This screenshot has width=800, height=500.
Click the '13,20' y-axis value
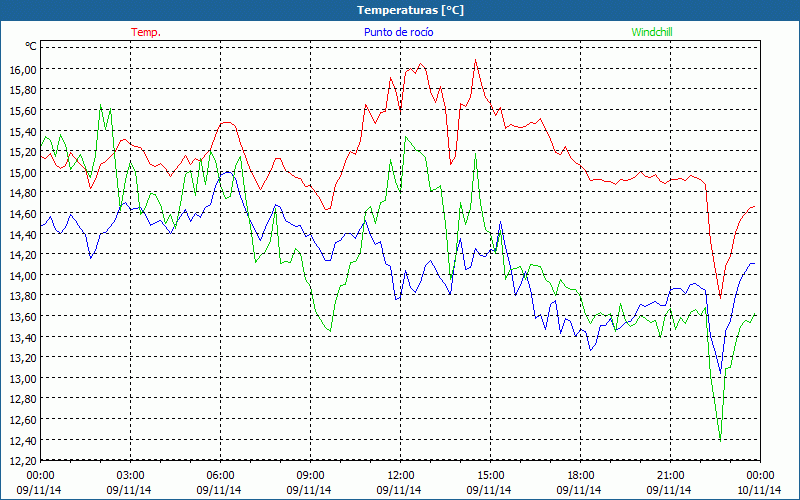pyautogui.click(x=23, y=358)
